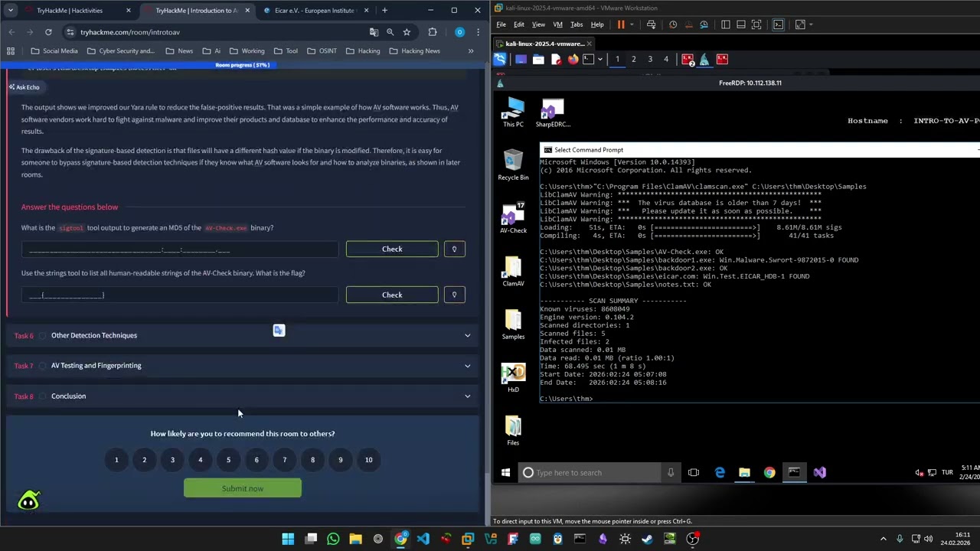The width and height of the screenshot is (980, 551).
Task: Open Edge in remote Windows taskbar
Action: tap(720, 472)
